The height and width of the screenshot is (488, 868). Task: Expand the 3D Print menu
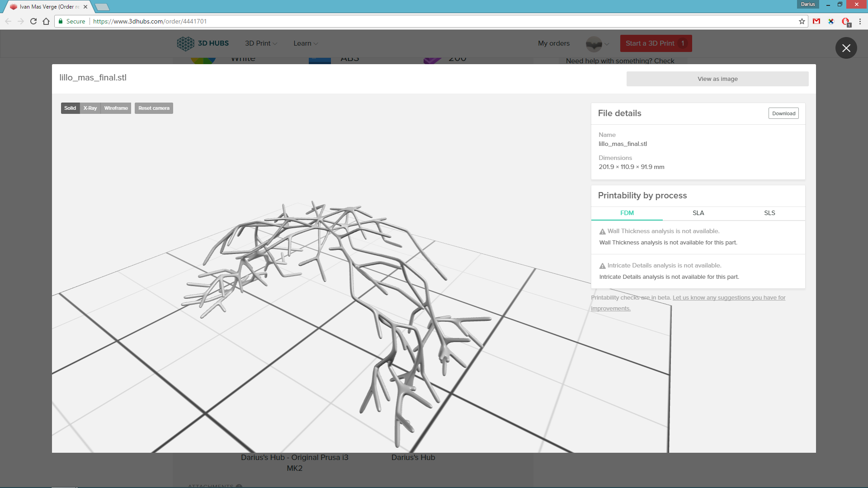[261, 43]
